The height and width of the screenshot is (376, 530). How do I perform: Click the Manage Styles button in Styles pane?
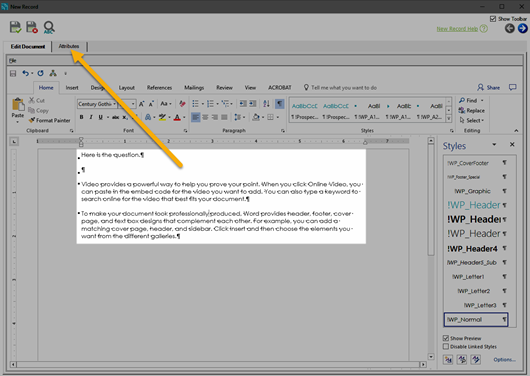tap(476, 359)
